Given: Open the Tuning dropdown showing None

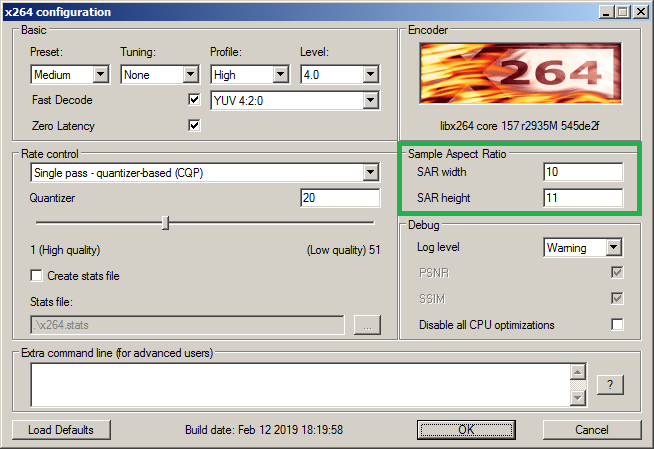Looking at the screenshot, I should [x=160, y=75].
